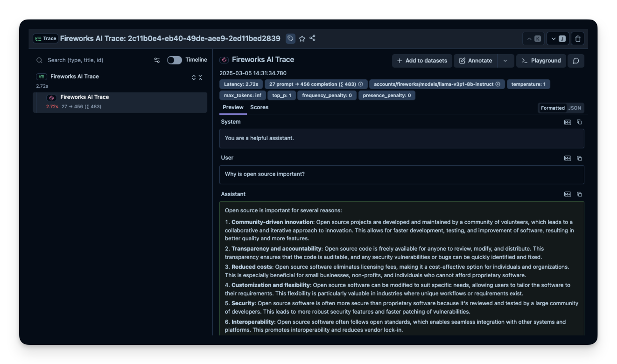This screenshot has height=364, width=617.
Task: Open the Annotate dropdown arrow
Action: tap(505, 61)
